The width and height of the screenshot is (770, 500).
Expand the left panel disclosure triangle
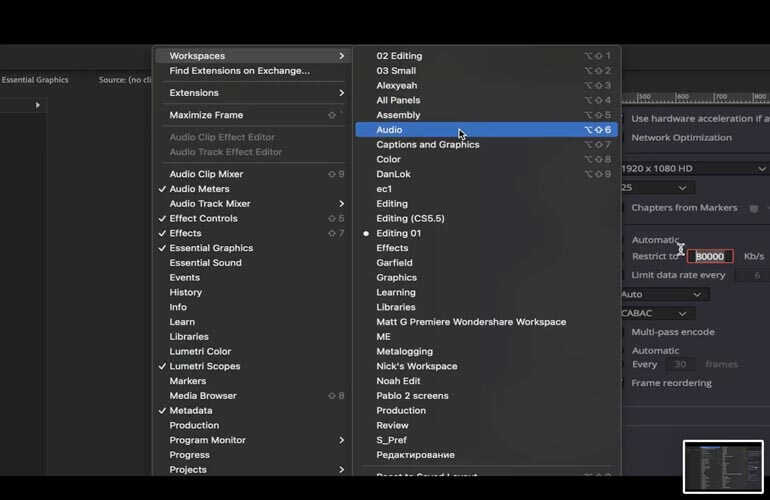point(37,105)
